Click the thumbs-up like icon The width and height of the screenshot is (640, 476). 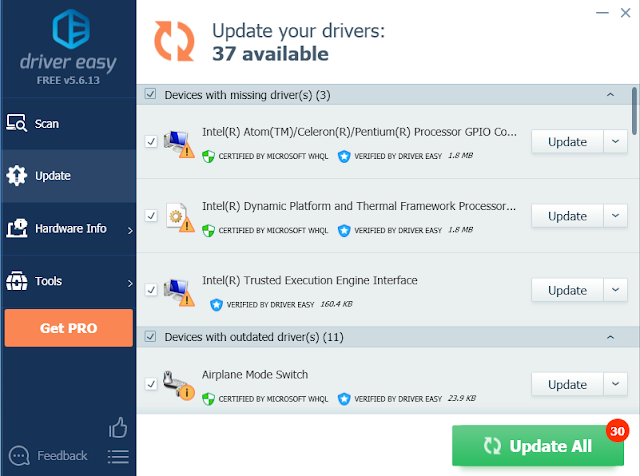[x=118, y=427]
